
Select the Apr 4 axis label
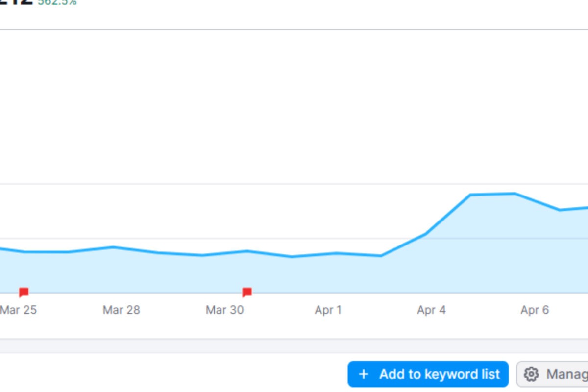pos(431,310)
